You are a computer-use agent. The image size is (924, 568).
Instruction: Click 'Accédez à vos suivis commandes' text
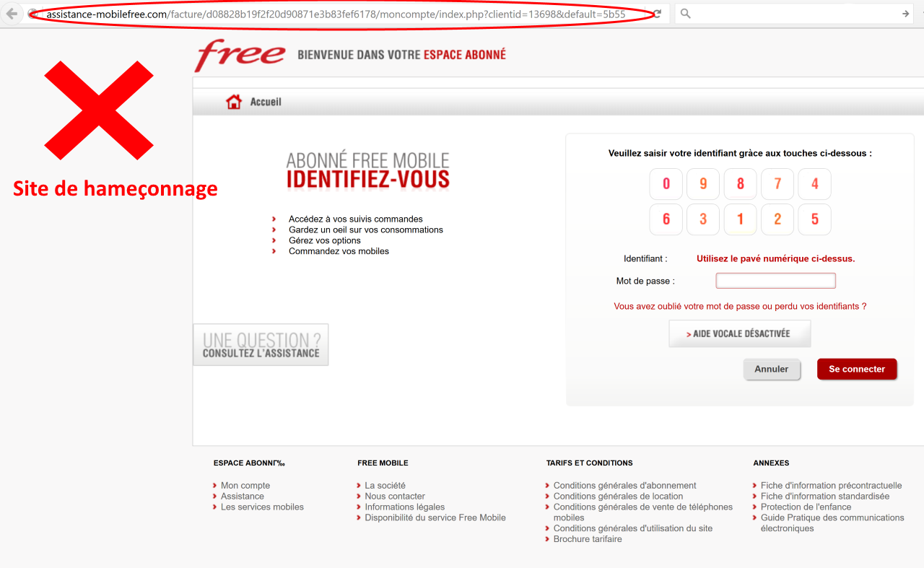pyautogui.click(x=356, y=219)
